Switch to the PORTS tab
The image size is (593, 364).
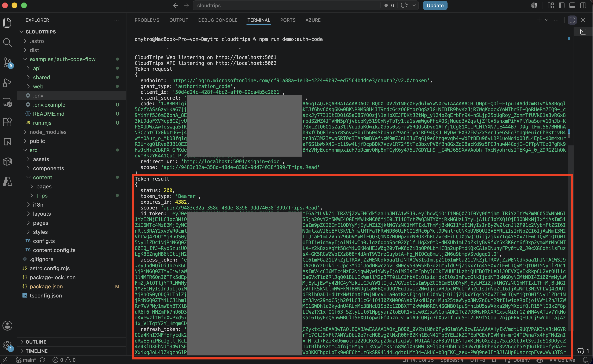pos(288,20)
